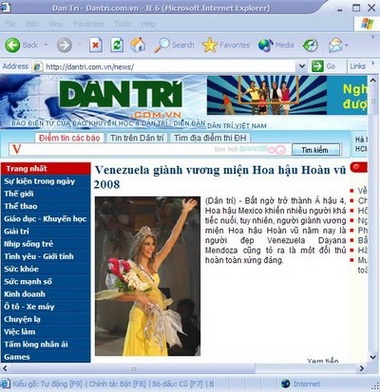Image resolution: width=380 pixels, height=392 pixels.
Task: Select the Tin trên Dân trí tab
Action: (x=137, y=138)
